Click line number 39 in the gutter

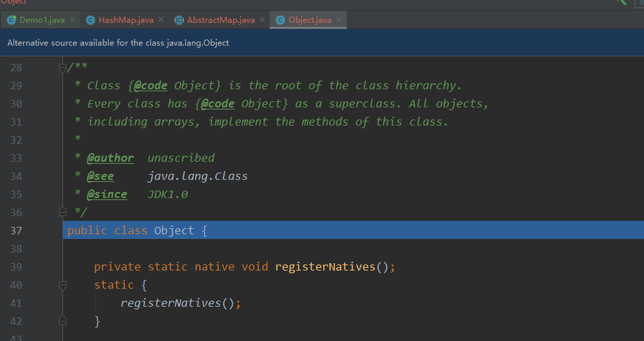[16, 266]
